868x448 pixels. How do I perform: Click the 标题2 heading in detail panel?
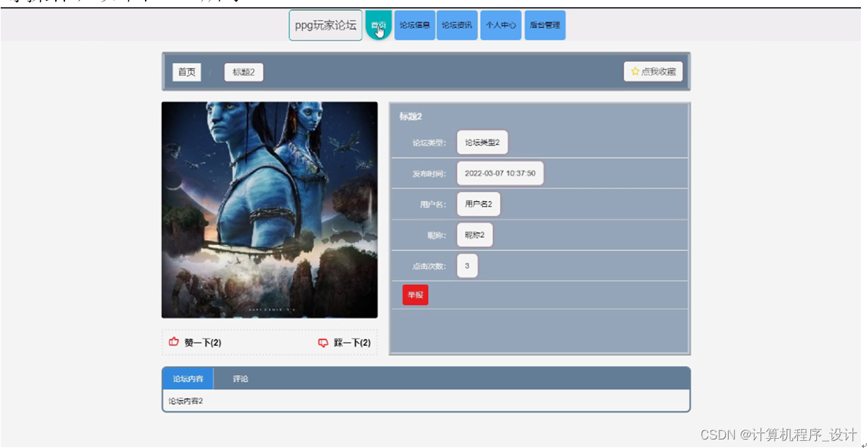pos(410,117)
